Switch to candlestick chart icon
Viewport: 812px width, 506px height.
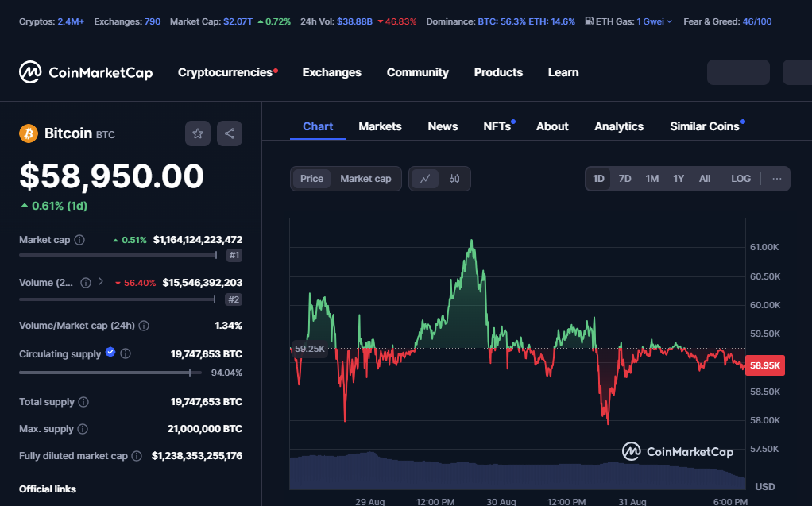(x=454, y=179)
